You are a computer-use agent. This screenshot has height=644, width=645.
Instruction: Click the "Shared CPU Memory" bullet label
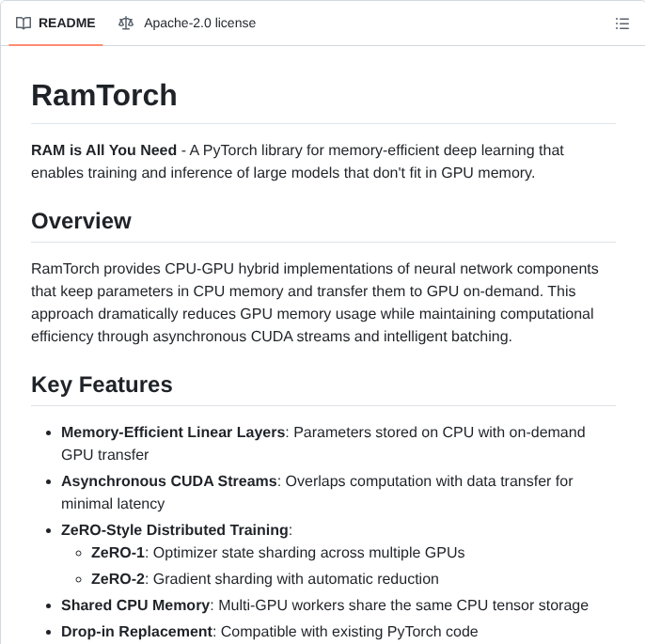coord(135,605)
